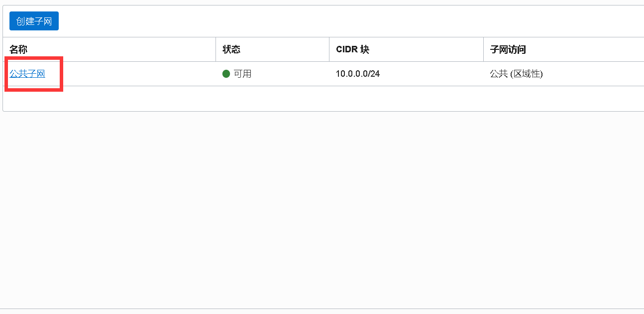Click the red highlighted subnet name area
The height and width of the screenshot is (314, 644).
click(x=34, y=74)
